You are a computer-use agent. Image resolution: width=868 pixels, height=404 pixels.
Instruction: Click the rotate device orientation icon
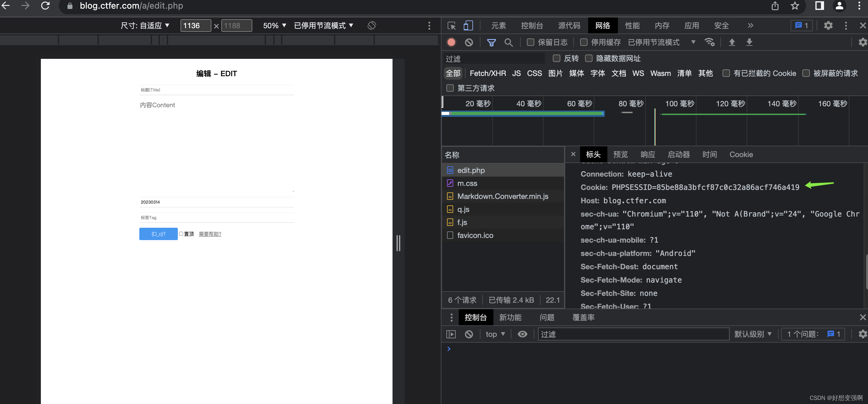click(x=372, y=26)
